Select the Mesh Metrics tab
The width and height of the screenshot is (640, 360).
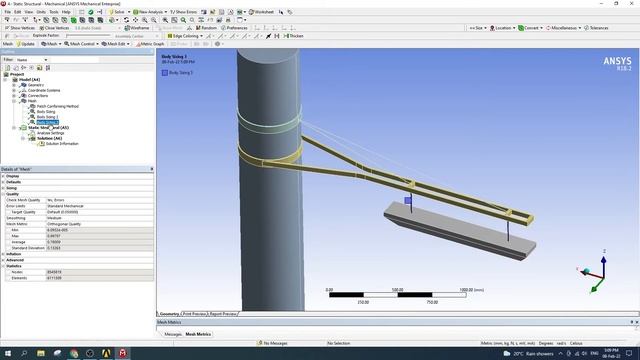pyautogui.click(x=198, y=334)
